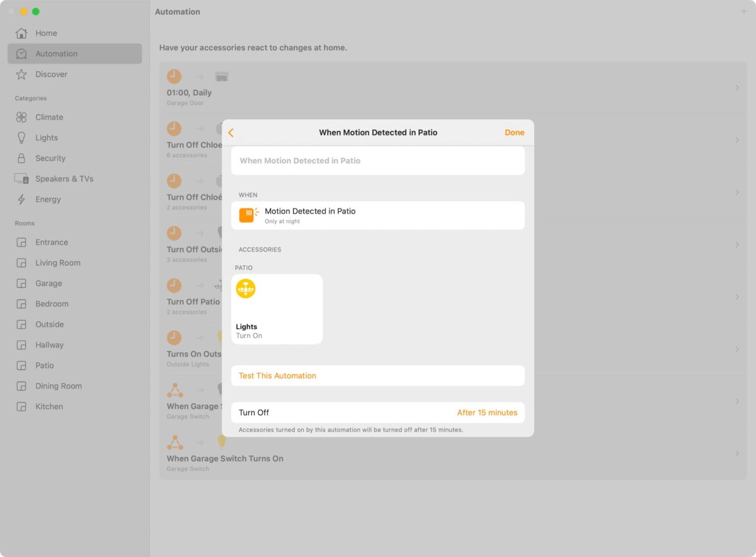The height and width of the screenshot is (557, 756).
Task: Click the Security padlock icon
Action: click(x=21, y=158)
